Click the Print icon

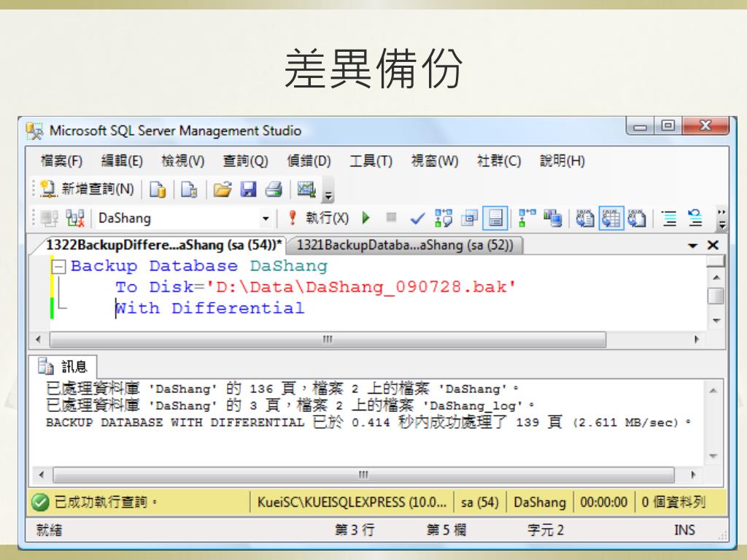[274, 190]
